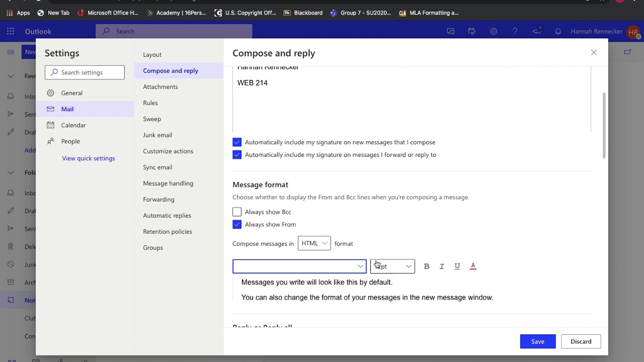Open the settings gear icon in header

click(x=494, y=31)
